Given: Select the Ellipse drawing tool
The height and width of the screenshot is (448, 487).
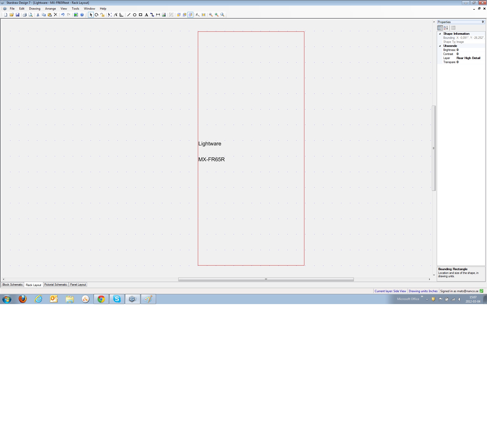Looking at the screenshot, I should (x=135, y=15).
